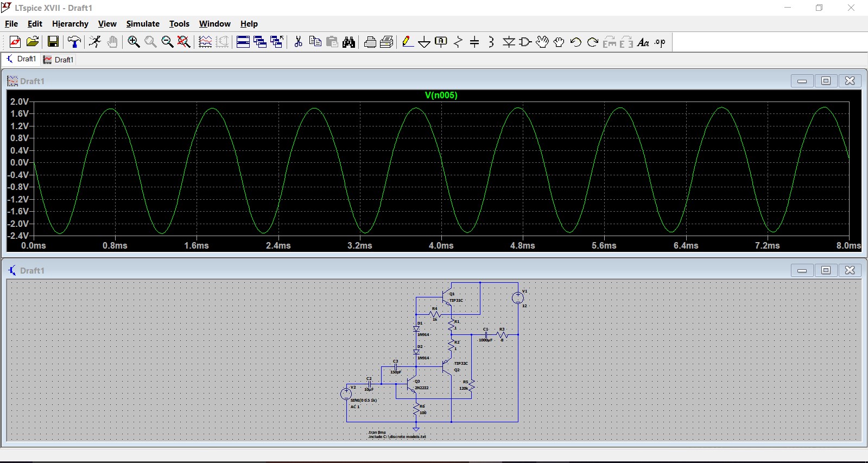Select the Copy tool icon
Image resolution: width=868 pixels, height=463 pixels.
(x=315, y=42)
